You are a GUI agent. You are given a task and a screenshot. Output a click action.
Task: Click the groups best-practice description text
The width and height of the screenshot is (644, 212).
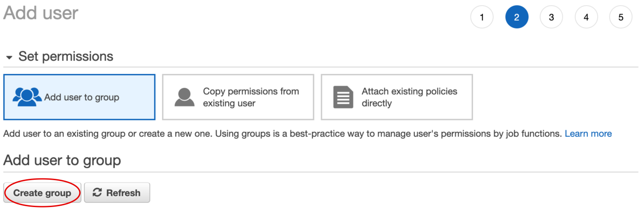tap(283, 134)
